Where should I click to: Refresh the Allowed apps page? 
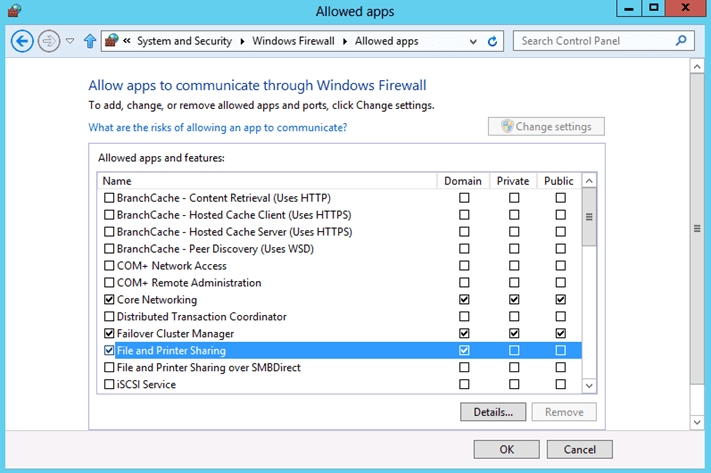coord(492,41)
